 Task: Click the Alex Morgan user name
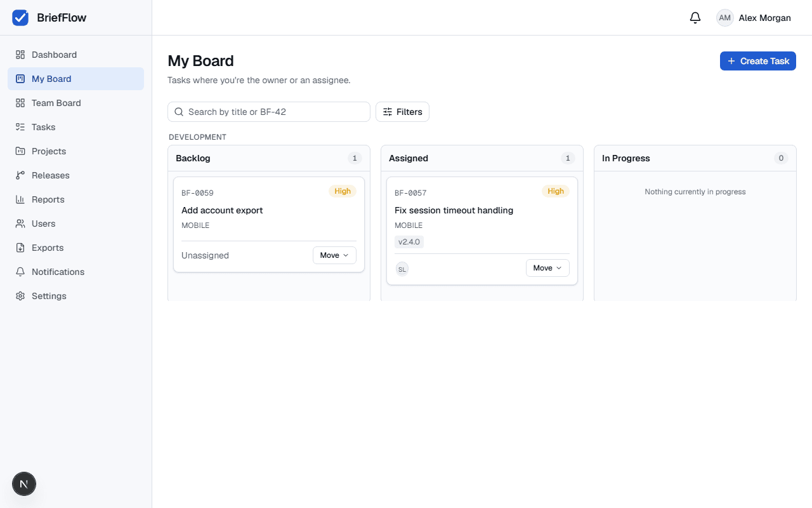(x=765, y=18)
